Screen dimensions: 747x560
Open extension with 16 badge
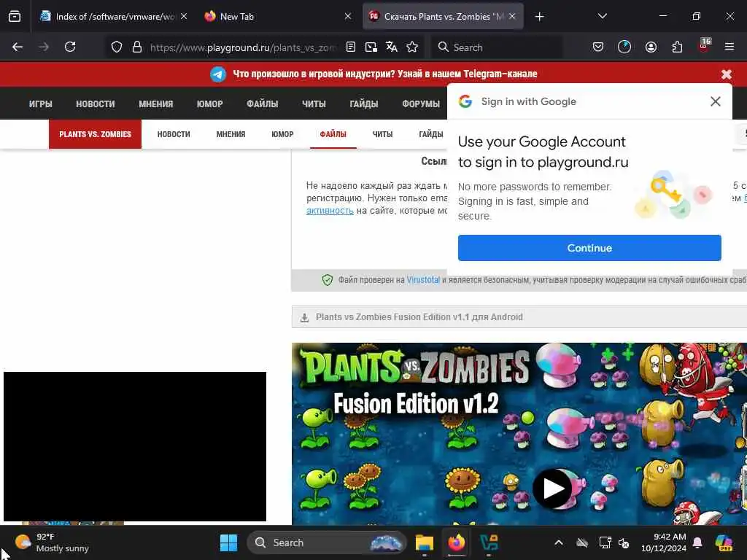pyautogui.click(x=704, y=45)
